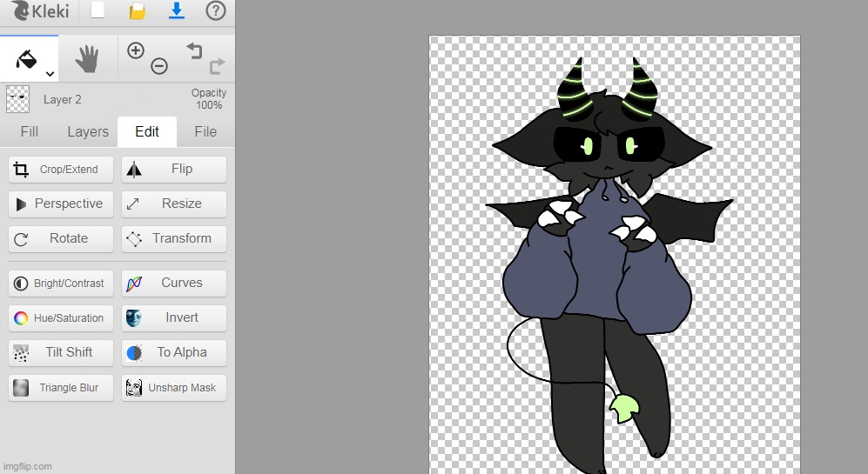Open the Triangle Blur filter
Screen dimensions: 868x474
click(x=61, y=388)
